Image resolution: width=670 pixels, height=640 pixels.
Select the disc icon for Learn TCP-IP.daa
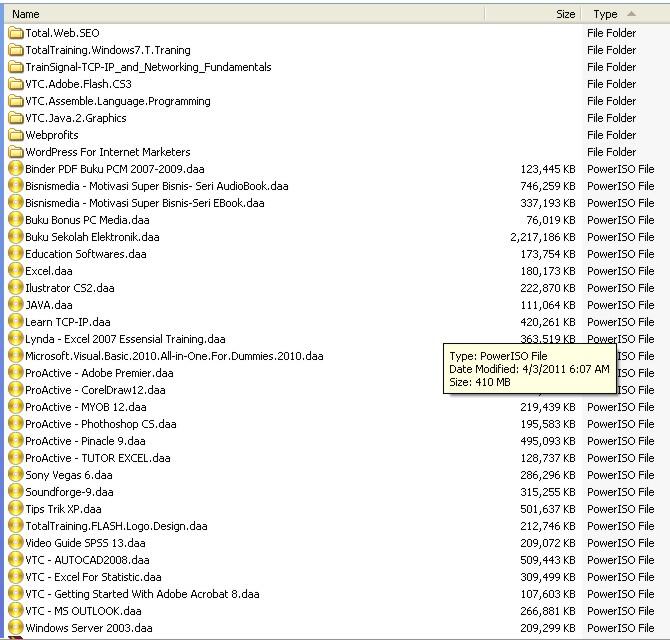coord(16,322)
